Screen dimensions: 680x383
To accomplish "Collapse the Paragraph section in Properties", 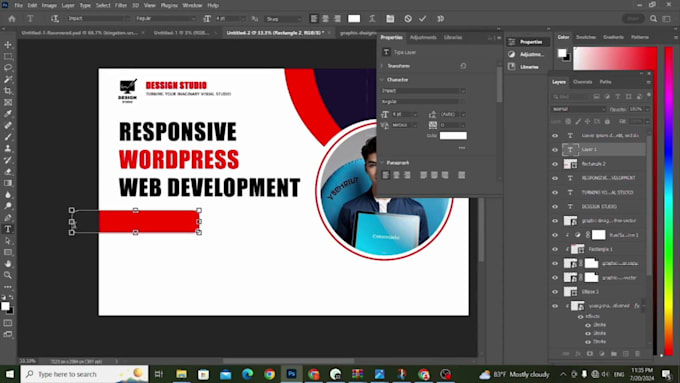I will click(382, 163).
